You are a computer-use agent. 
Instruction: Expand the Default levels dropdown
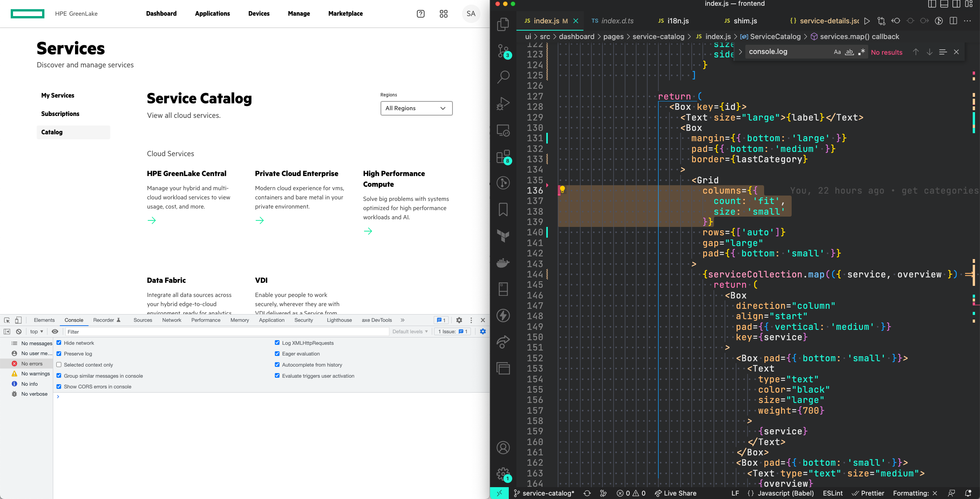tap(410, 331)
